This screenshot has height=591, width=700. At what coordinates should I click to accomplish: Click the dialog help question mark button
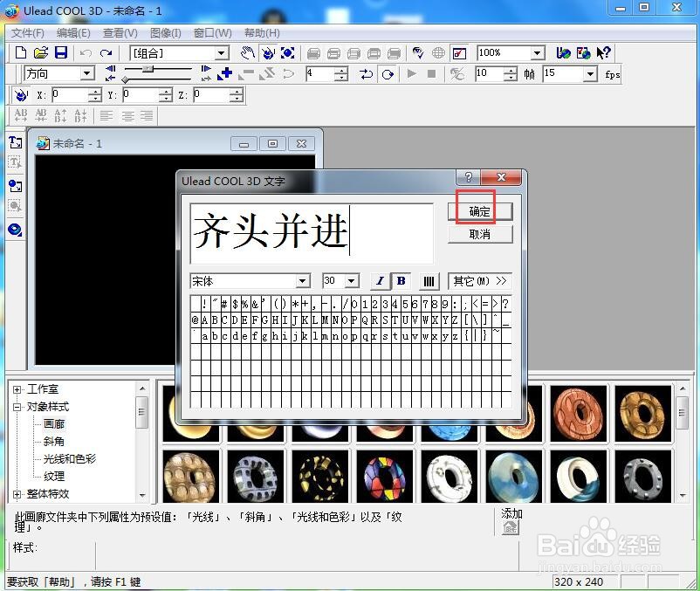pyautogui.click(x=469, y=177)
